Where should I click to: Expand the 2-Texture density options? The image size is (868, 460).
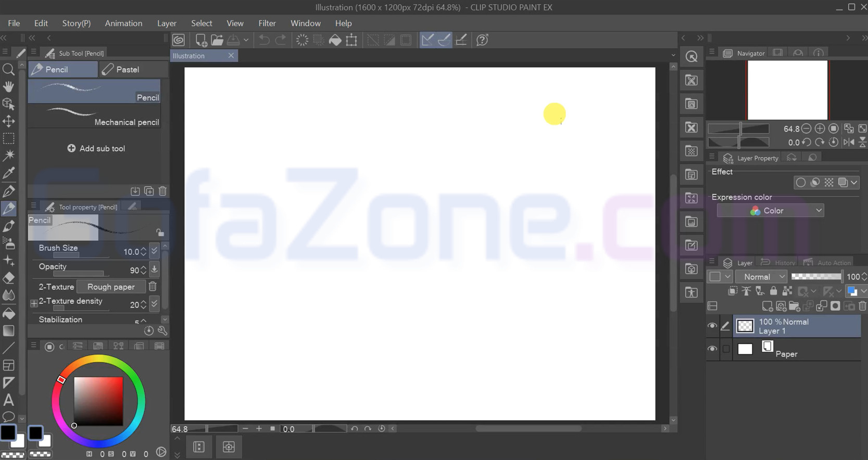coord(34,303)
